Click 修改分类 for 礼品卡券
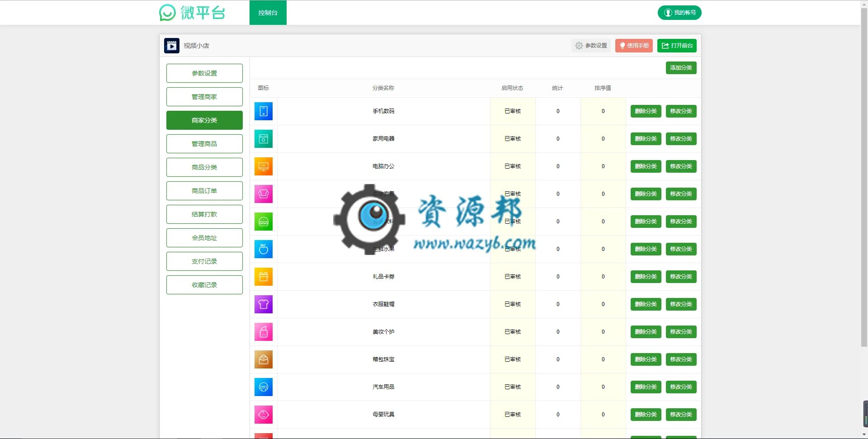 (681, 277)
